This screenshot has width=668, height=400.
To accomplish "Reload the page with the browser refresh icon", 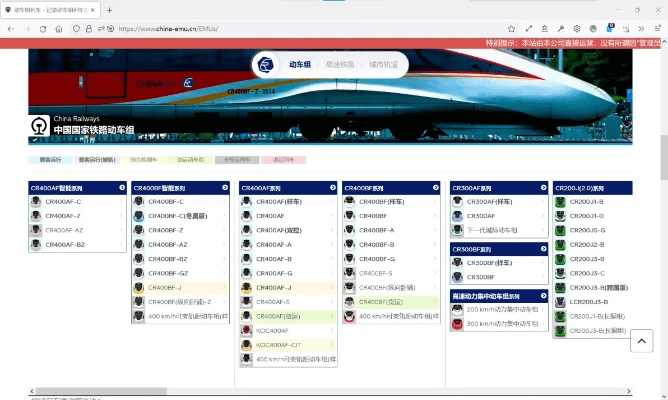I will point(43,29).
